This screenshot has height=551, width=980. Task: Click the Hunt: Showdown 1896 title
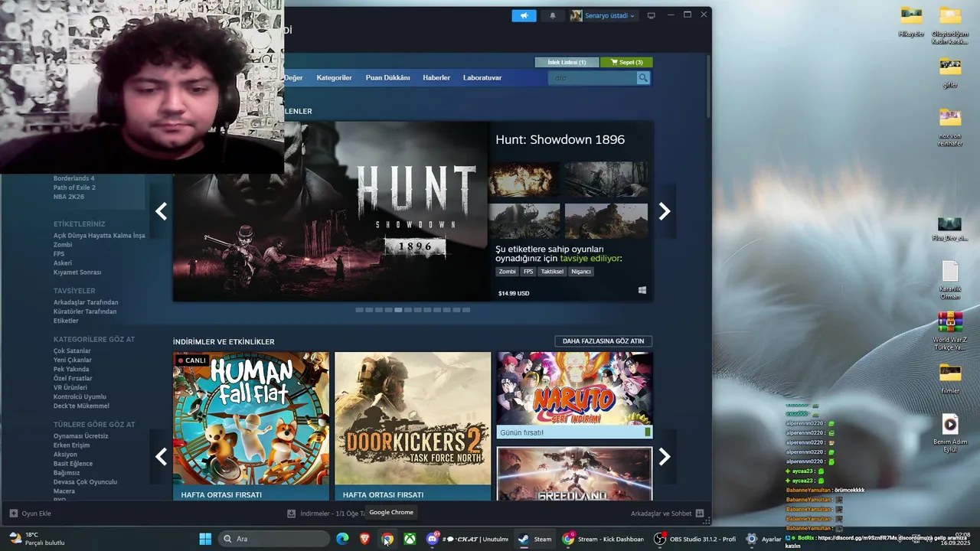point(560,139)
